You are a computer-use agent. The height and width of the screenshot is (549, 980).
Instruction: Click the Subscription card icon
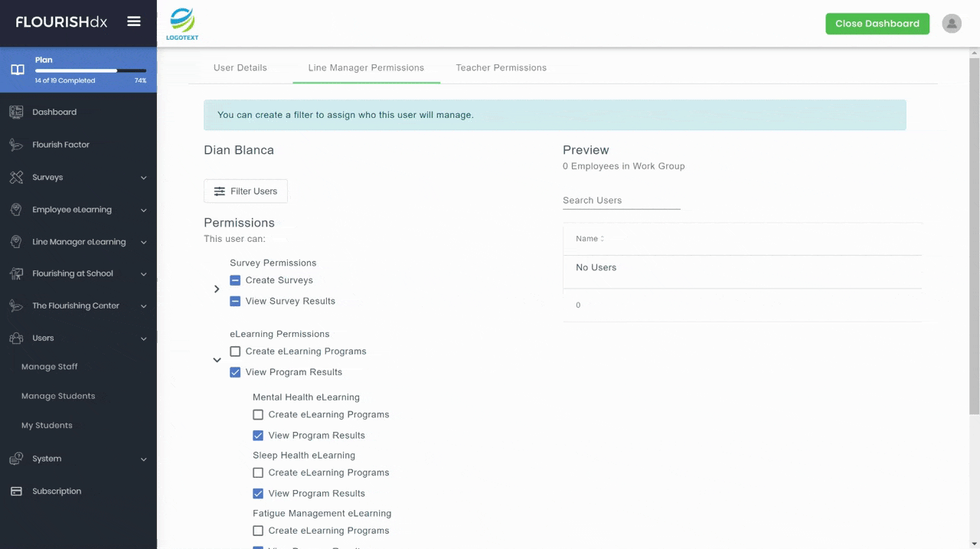16,492
